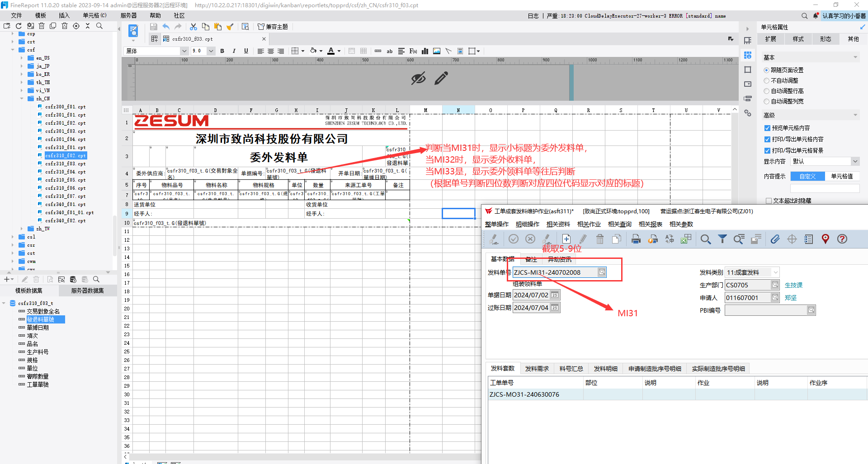Open the 显示内容 默认 dropdown
868x464 pixels.
(x=825, y=161)
